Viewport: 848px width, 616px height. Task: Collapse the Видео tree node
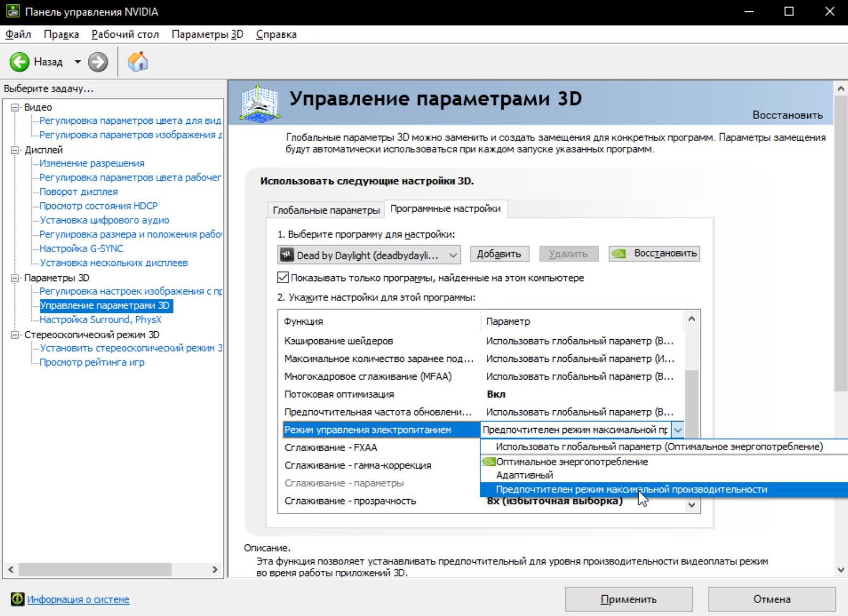(15, 107)
